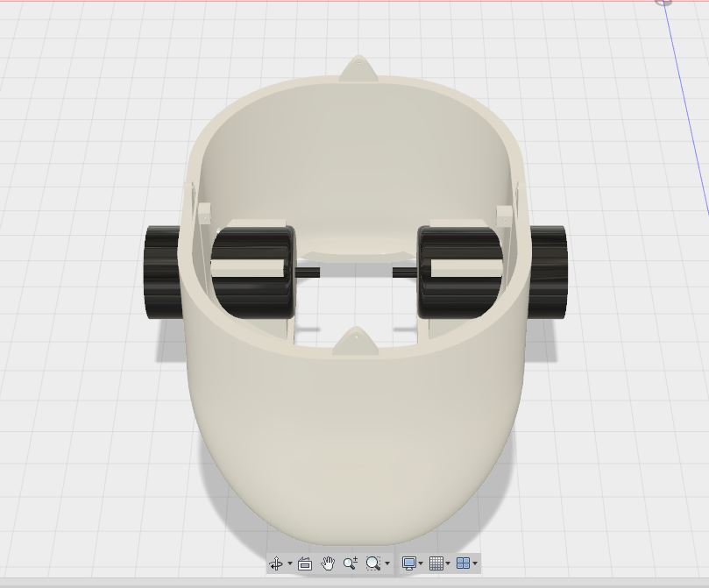This screenshot has height=588, width=709.
Task: Open the Viewports layout icon
Action: point(463,563)
